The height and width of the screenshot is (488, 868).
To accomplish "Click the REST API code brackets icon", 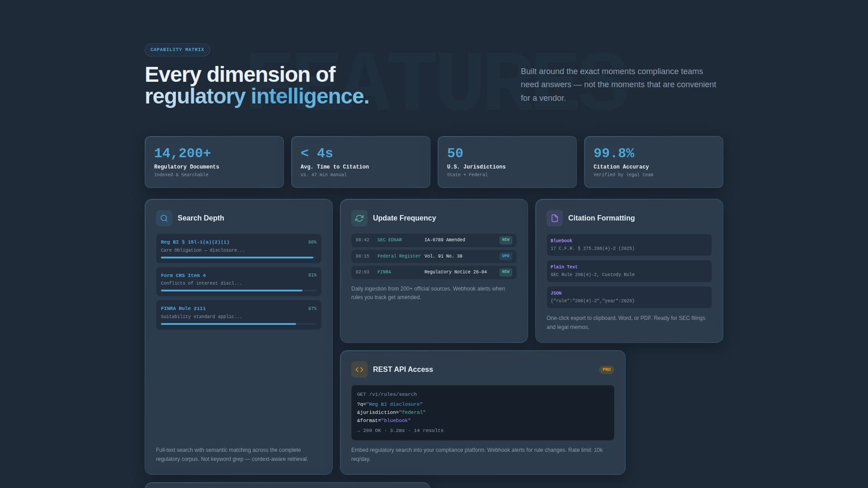I will pyautogui.click(x=359, y=370).
